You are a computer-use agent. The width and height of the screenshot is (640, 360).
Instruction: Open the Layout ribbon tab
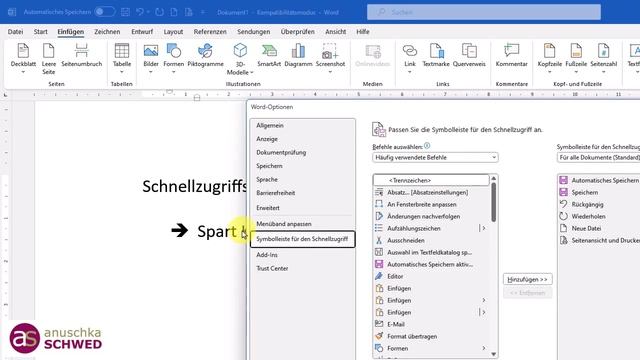(x=173, y=31)
